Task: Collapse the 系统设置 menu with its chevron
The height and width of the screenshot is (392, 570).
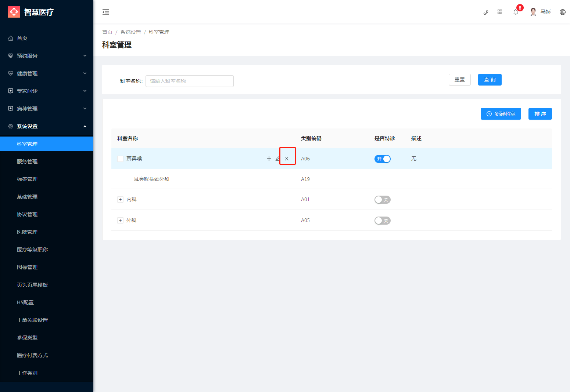Action: coord(85,126)
